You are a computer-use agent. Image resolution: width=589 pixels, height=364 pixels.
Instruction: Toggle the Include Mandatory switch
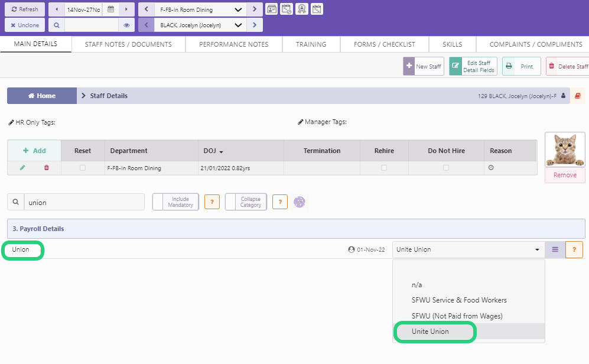174,202
